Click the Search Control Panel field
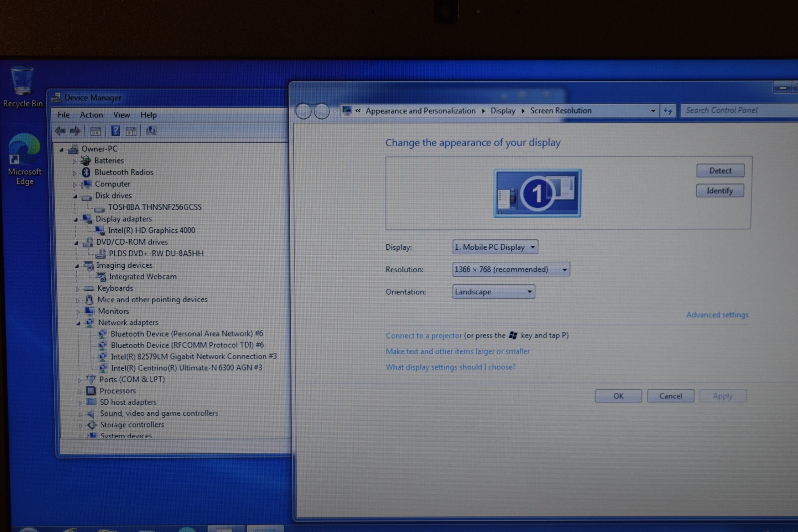Screen dimensions: 798x532 739,110
